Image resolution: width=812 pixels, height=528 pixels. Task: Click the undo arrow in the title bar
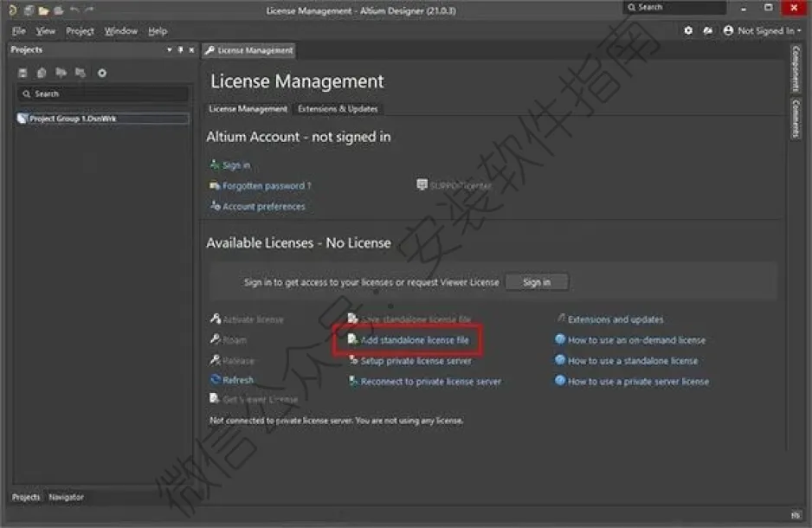tap(74, 10)
